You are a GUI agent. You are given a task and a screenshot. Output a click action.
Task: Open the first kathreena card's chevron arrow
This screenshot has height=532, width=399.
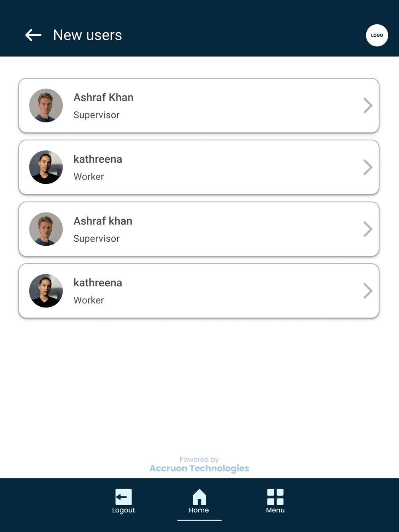(367, 167)
